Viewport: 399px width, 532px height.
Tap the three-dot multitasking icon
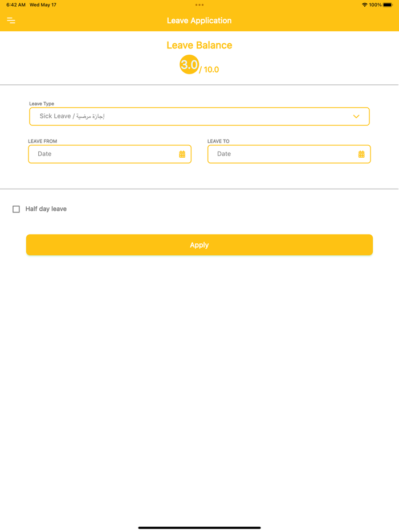[199, 5]
